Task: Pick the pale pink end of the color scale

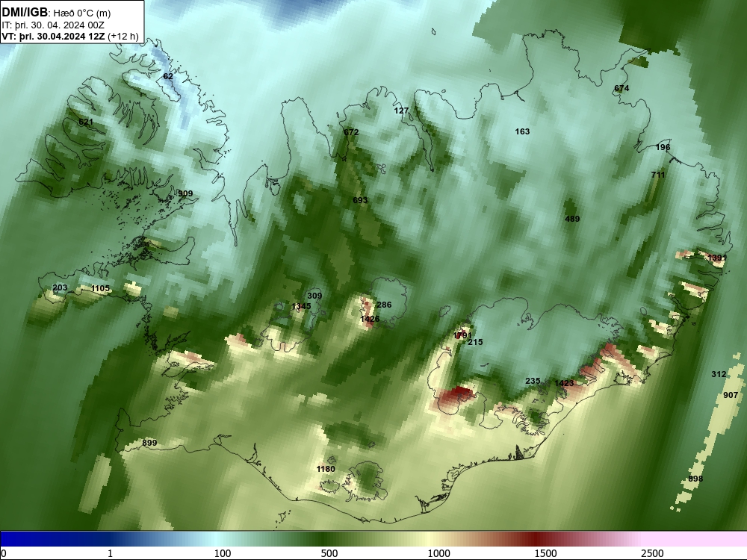Action: (x=695, y=538)
